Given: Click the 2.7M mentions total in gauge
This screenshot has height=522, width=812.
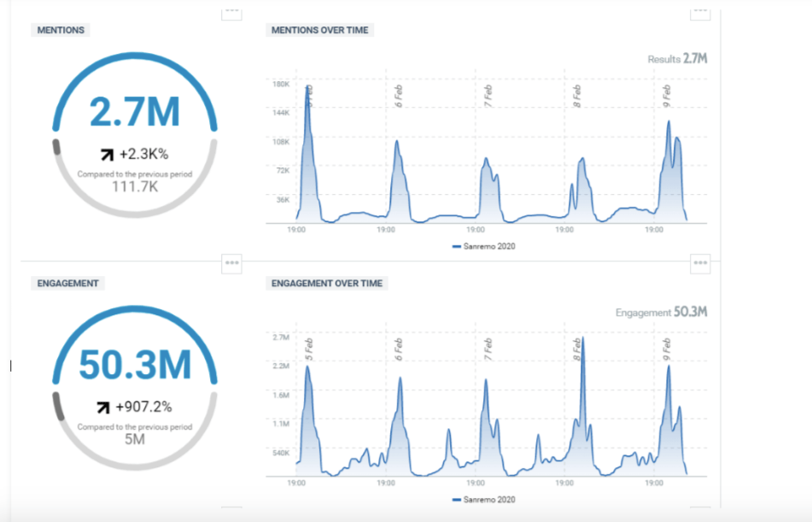Looking at the screenshot, I should point(135,113).
